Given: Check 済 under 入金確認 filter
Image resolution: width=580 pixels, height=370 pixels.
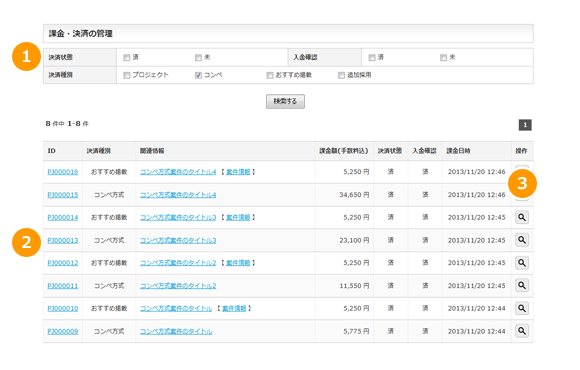Looking at the screenshot, I should pos(372,57).
